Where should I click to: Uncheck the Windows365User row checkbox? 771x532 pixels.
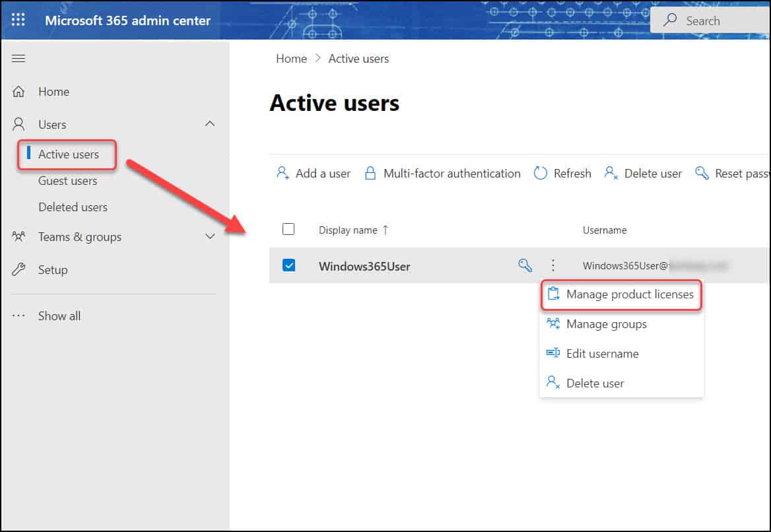(x=288, y=265)
